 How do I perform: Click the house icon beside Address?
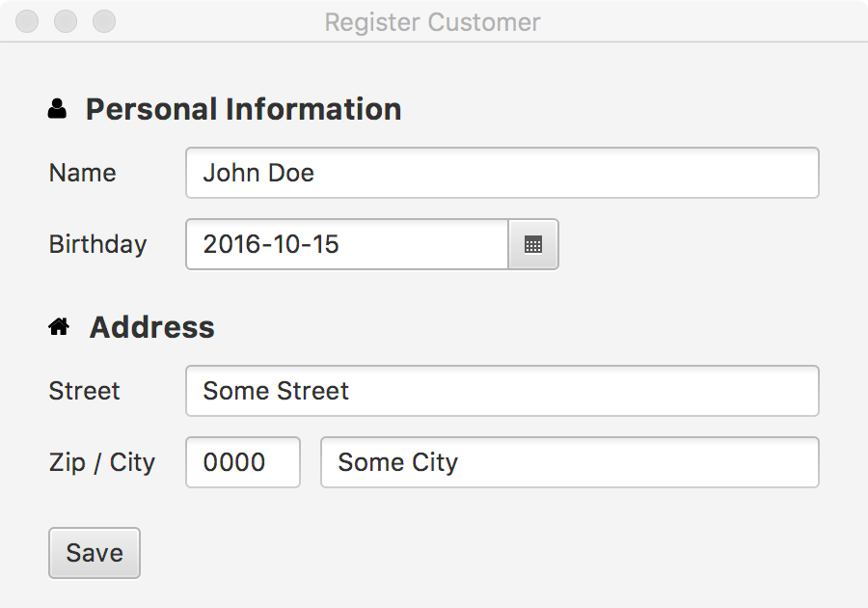59,328
